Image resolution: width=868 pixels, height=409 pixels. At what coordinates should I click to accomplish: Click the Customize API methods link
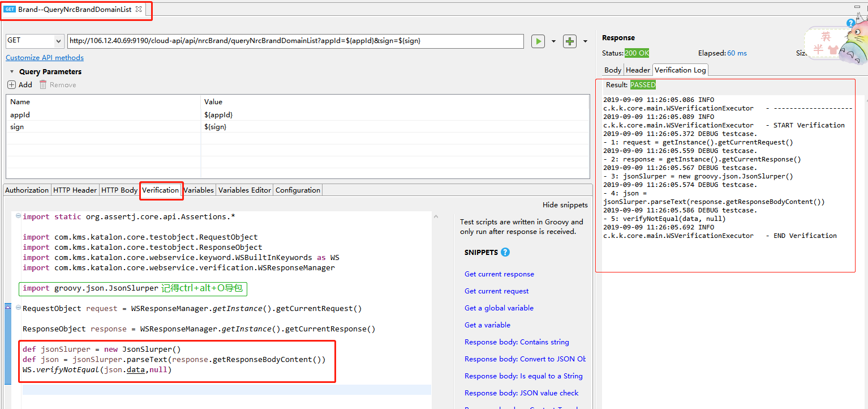(x=45, y=58)
